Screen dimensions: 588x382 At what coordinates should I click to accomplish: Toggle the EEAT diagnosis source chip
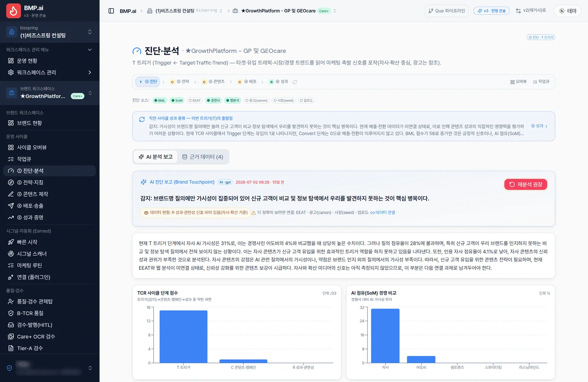(195, 100)
